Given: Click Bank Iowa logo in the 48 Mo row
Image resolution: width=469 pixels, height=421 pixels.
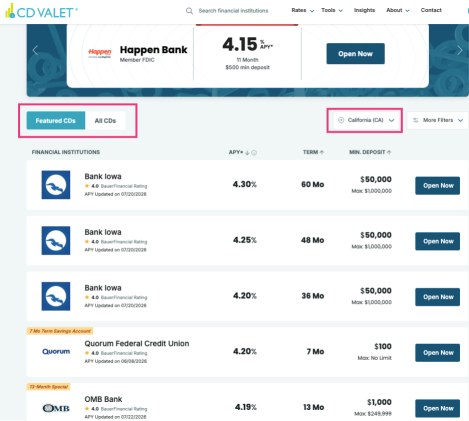Looking at the screenshot, I should click(56, 240).
